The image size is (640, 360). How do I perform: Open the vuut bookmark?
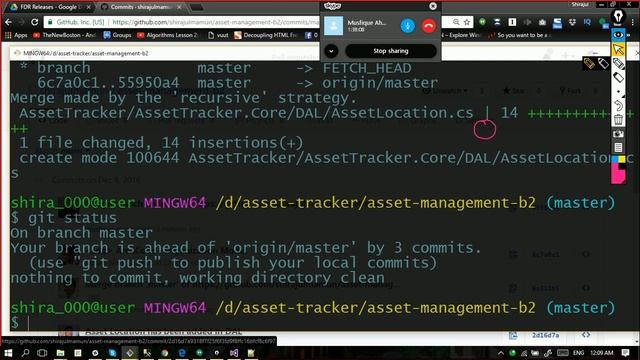pos(218,36)
